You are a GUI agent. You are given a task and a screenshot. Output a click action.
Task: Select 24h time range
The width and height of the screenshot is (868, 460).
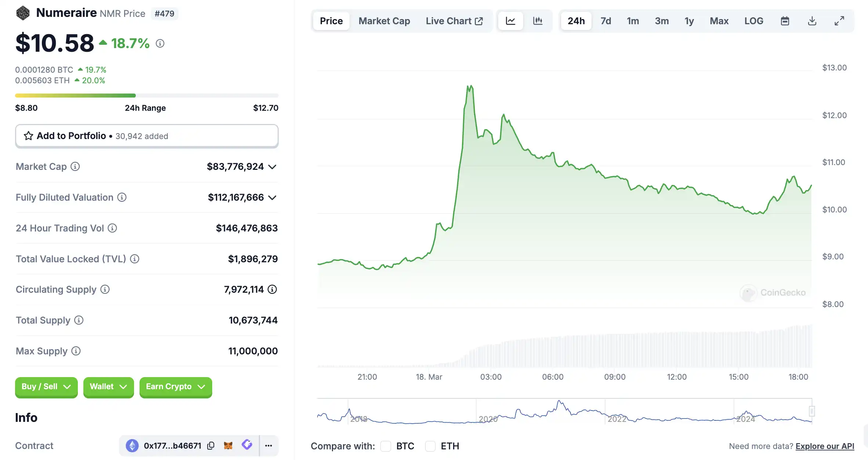[576, 21]
